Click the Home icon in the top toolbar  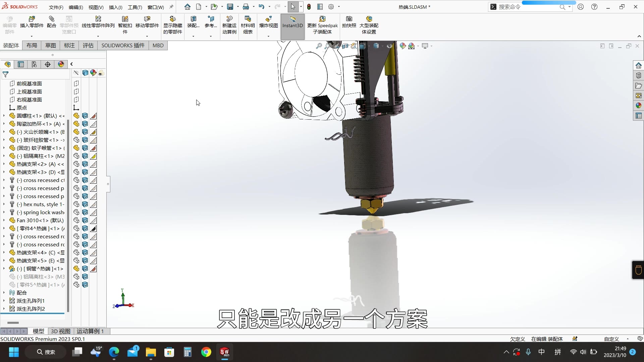coord(187,7)
